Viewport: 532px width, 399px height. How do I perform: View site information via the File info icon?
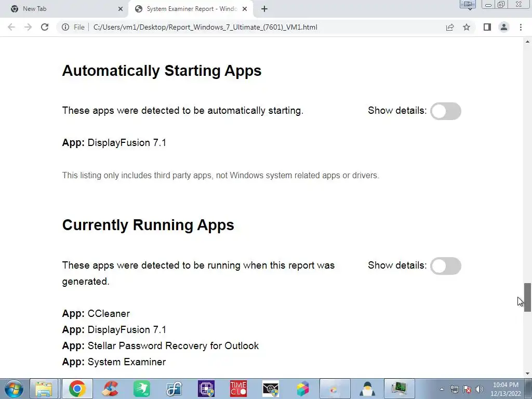(65, 27)
